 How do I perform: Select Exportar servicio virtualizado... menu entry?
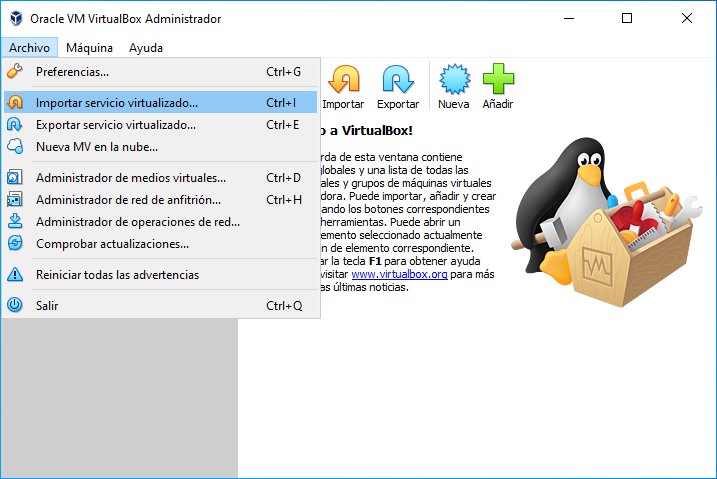[160, 125]
